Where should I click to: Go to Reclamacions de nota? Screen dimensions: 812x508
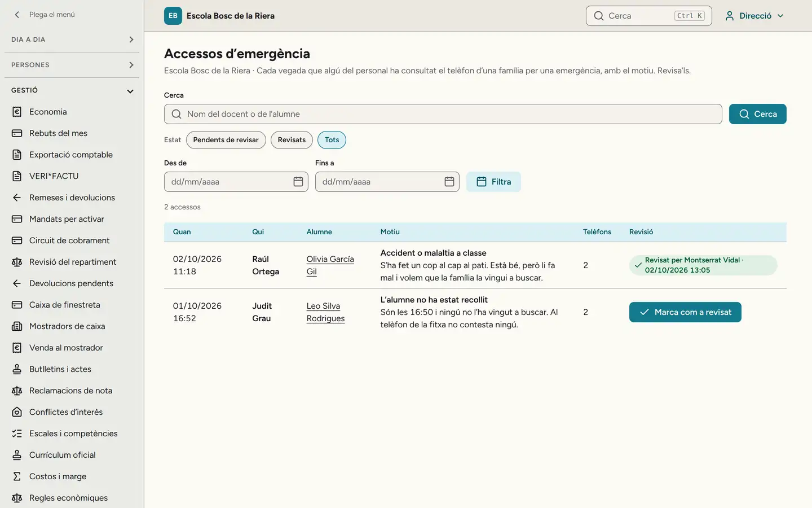point(72,391)
